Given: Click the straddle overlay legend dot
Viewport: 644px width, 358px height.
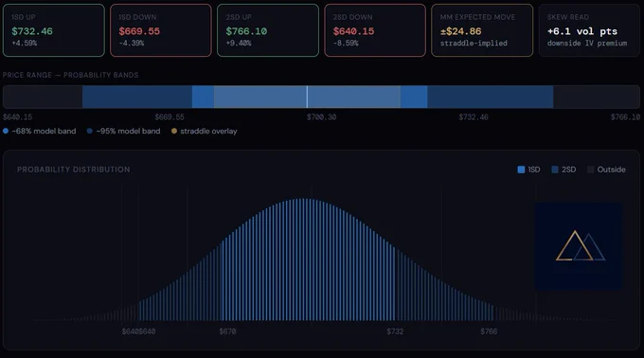Looking at the screenshot, I should pyautogui.click(x=174, y=131).
